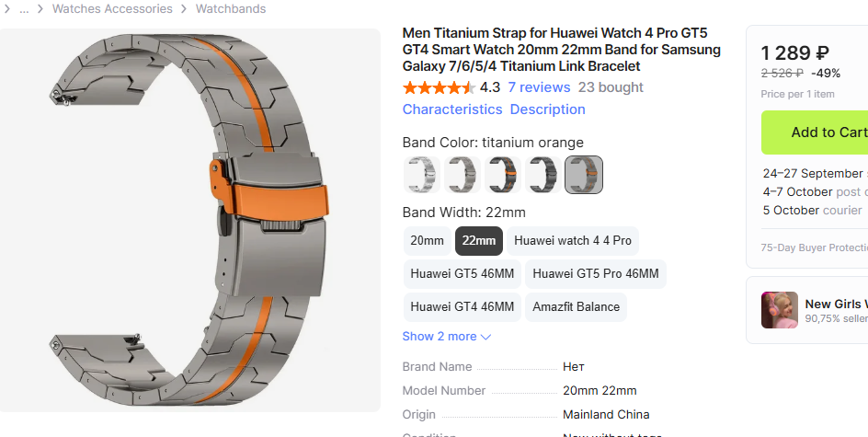Select the silver band color swatch
The image size is (868, 437).
tap(422, 175)
